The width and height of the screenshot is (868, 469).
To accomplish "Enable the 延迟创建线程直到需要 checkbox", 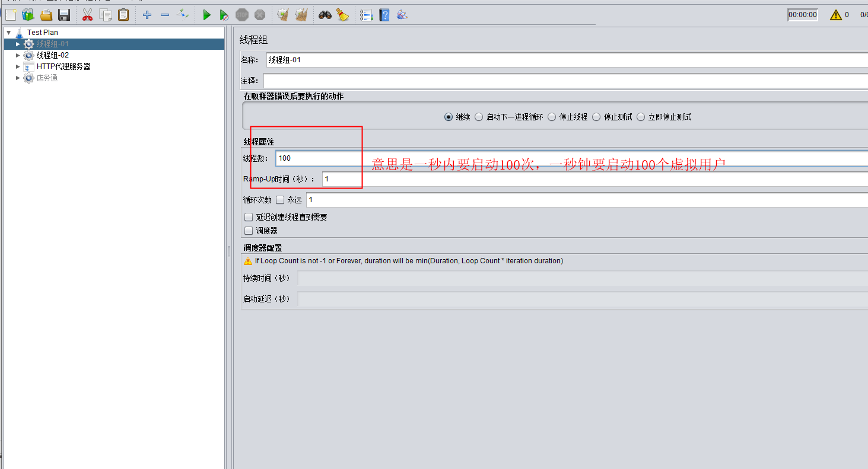I will (x=249, y=217).
